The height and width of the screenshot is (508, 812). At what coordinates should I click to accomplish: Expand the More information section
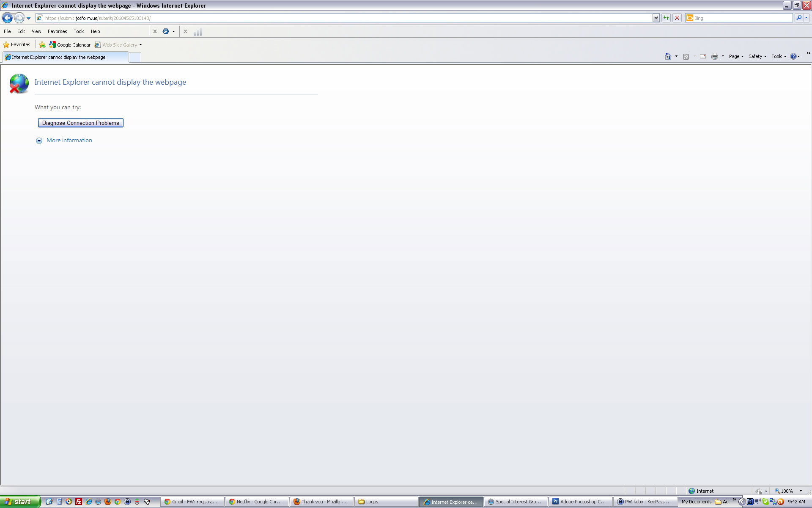coord(69,140)
